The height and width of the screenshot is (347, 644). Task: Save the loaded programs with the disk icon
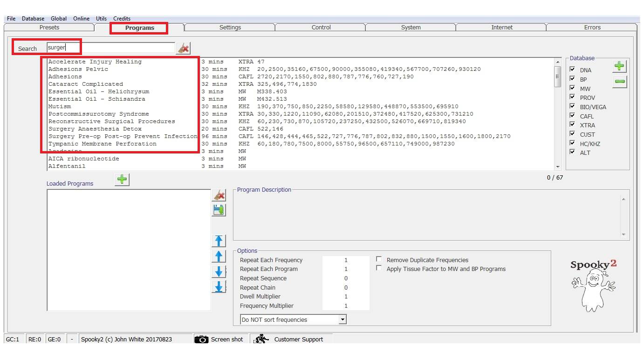pos(219,210)
